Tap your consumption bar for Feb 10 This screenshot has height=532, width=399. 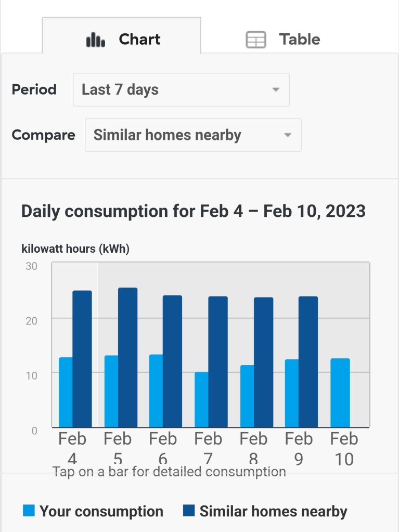click(x=340, y=393)
